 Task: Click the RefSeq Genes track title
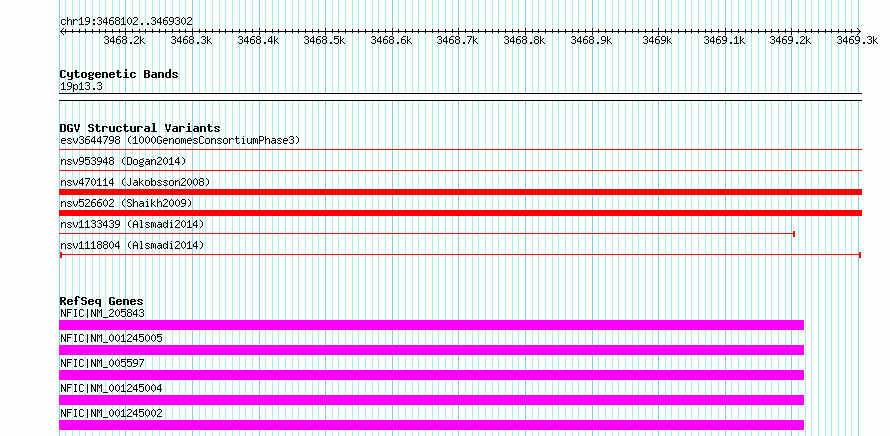click(102, 301)
